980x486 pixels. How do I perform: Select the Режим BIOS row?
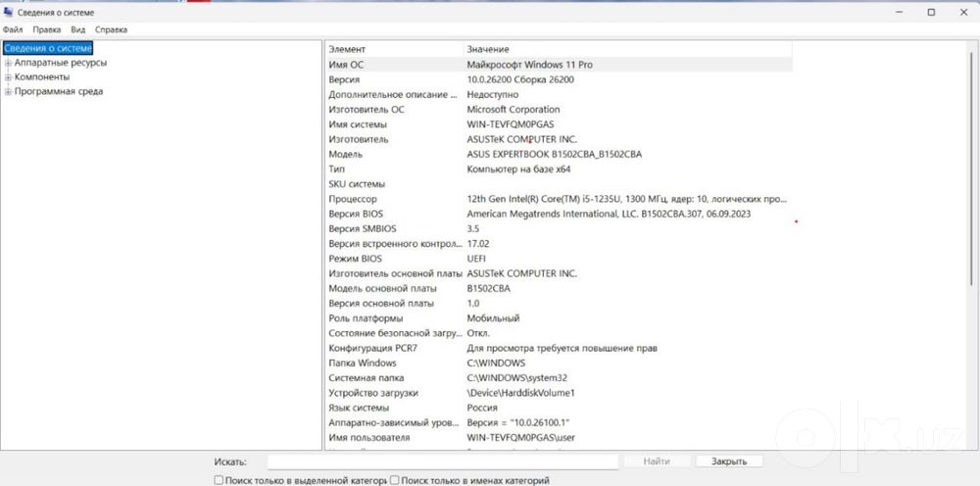coord(560,259)
